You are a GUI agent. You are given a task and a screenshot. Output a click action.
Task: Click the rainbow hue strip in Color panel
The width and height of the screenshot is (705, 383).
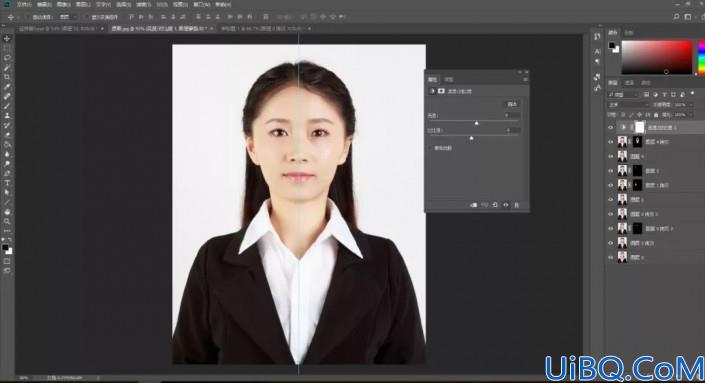tap(702, 57)
